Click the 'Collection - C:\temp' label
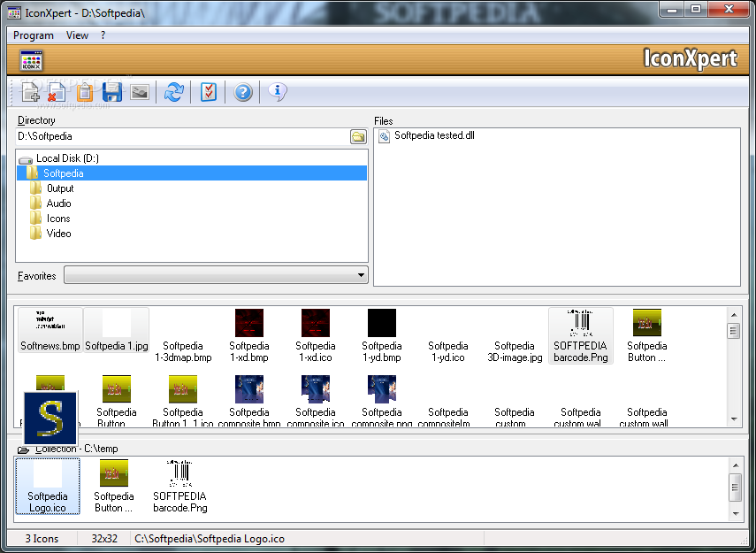Viewport: 756px width, 553px height. [x=77, y=449]
